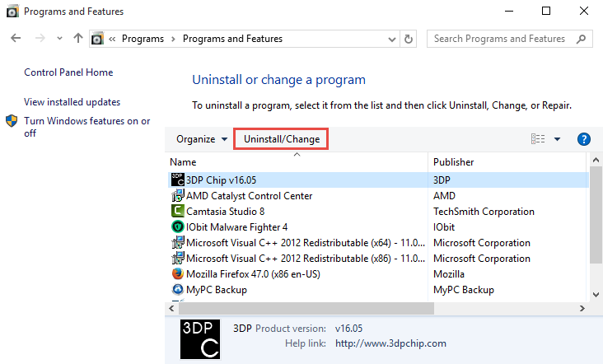Focus the Search Programs and Features box
The width and height of the screenshot is (603, 364).
point(510,39)
